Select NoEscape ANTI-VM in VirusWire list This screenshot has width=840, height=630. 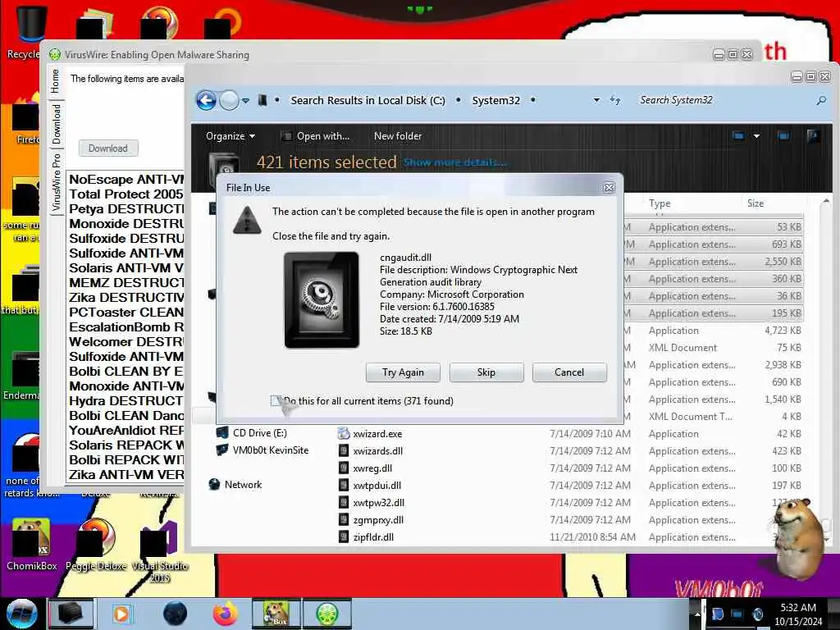pyautogui.click(x=126, y=180)
